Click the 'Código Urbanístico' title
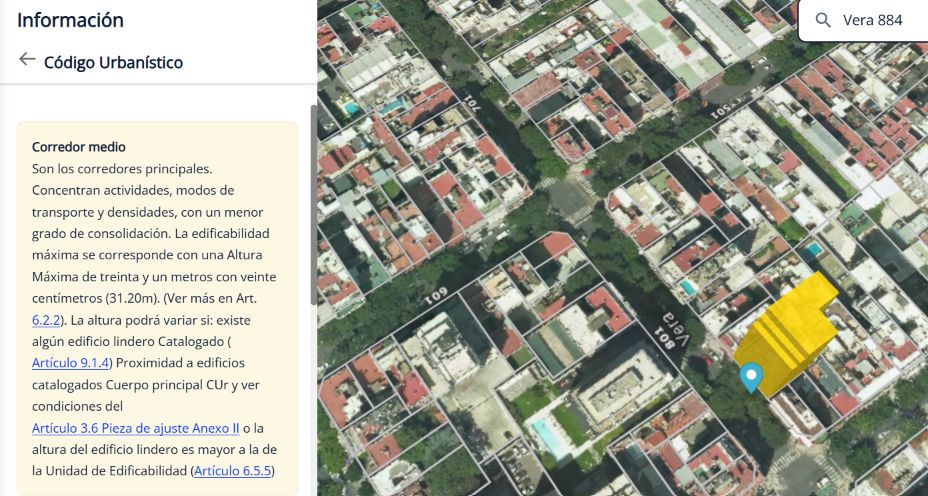This screenshot has height=496, width=928. tap(114, 62)
